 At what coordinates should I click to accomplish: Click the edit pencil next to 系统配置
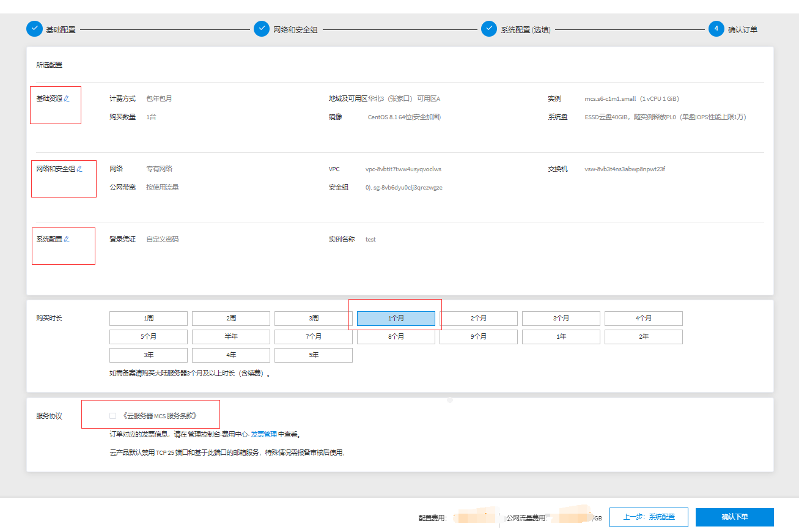pos(67,239)
